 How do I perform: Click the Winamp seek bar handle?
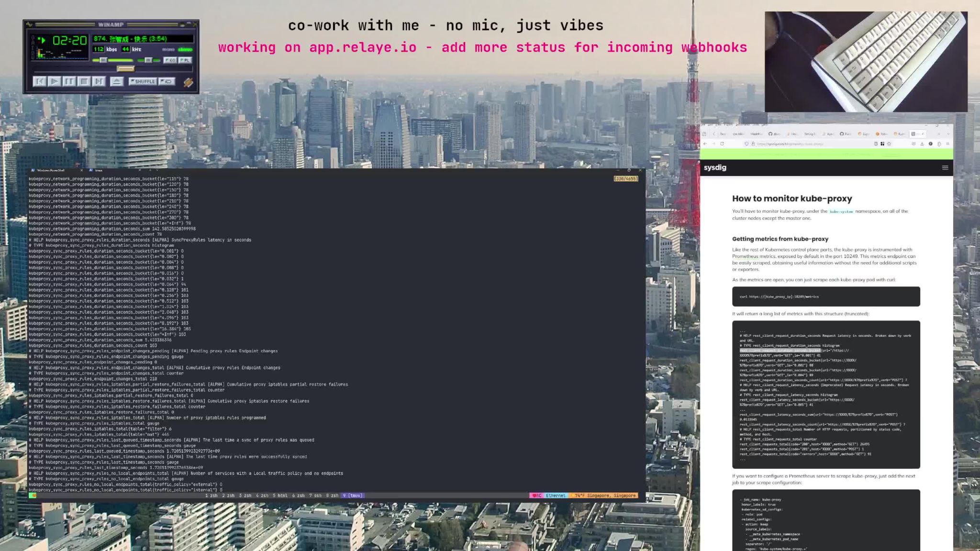click(125, 69)
